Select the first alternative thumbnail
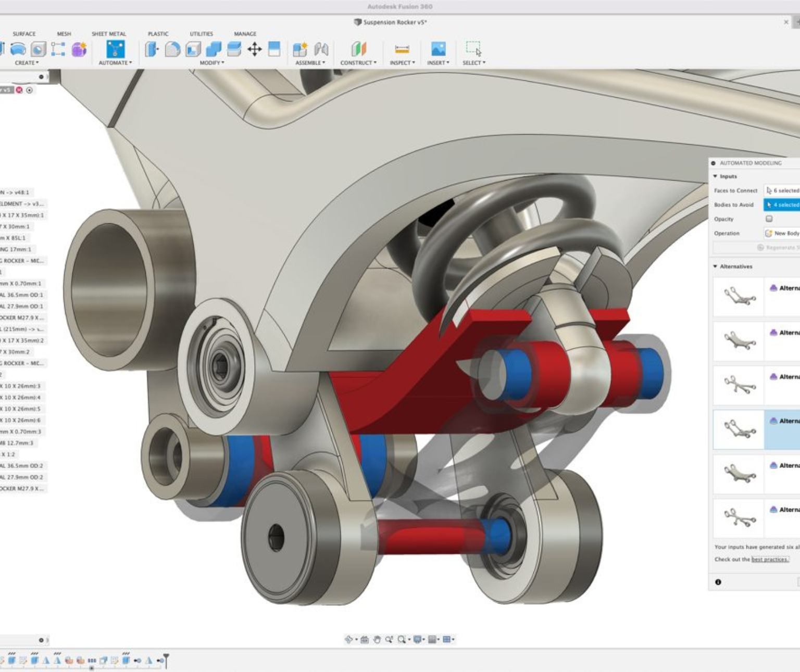The width and height of the screenshot is (800, 672). (739, 297)
